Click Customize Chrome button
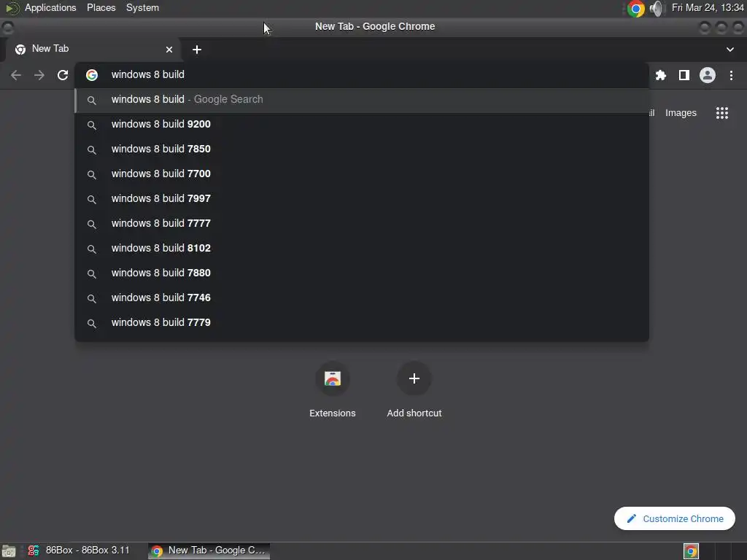The height and width of the screenshot is (560, 747). coord(675,518)
